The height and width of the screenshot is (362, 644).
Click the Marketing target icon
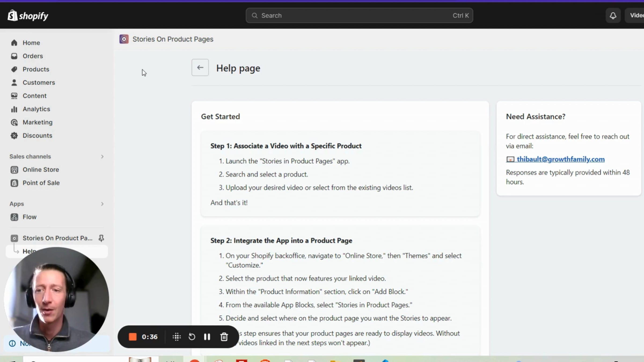click(x=14, y=122)
